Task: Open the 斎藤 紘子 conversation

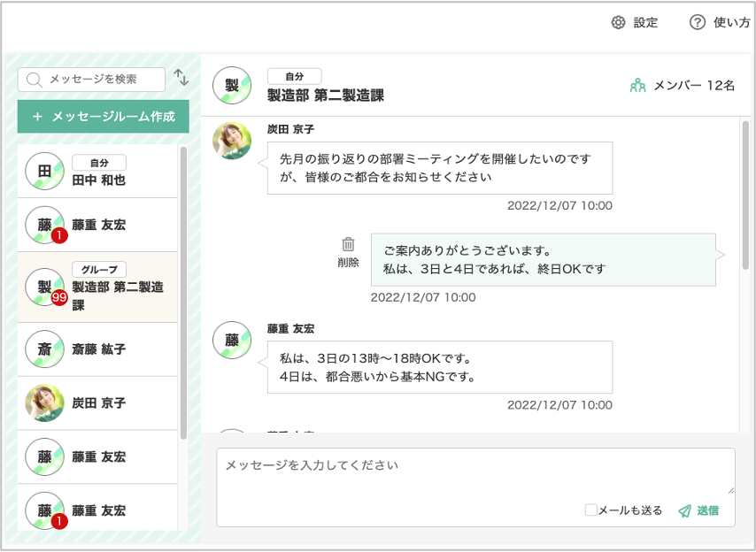Action: click(x=97, y=349)
